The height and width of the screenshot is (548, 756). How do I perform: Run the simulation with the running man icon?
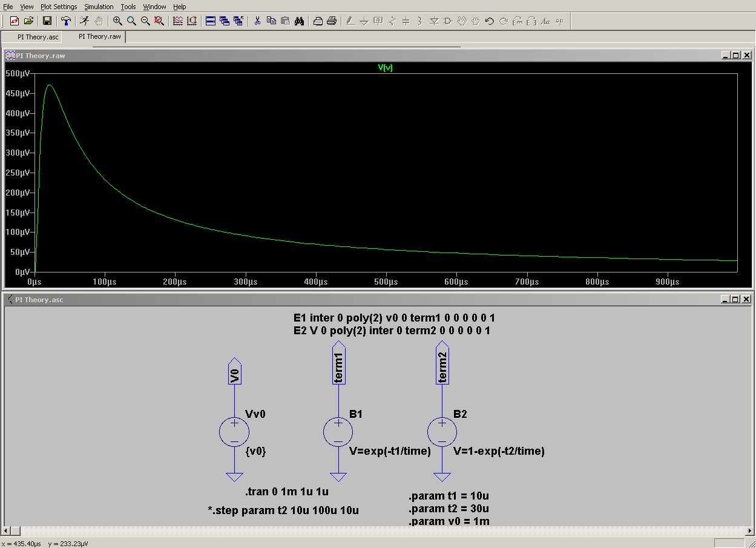pyautogui.click(x=84, y=21)
